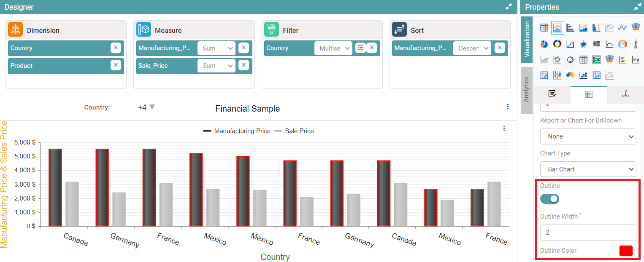Select the speedometer gauge visualization icon
The image size is (644, 262).
coord(622,44)
